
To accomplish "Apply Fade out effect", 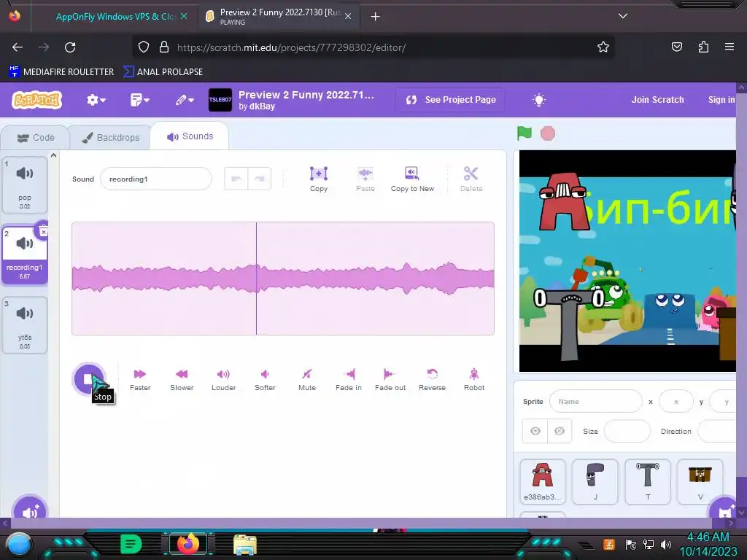I will 390,379.
